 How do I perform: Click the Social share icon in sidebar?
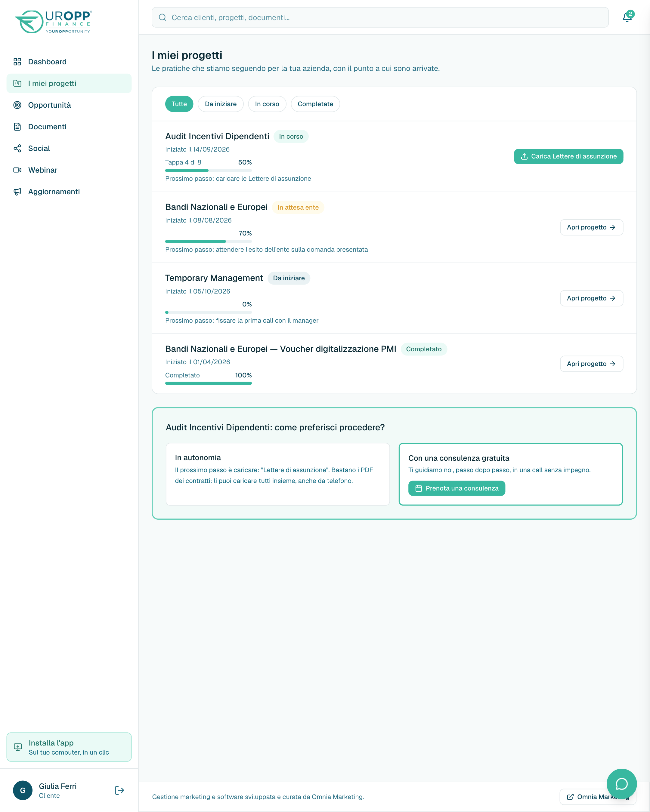(x=17, y=148)
